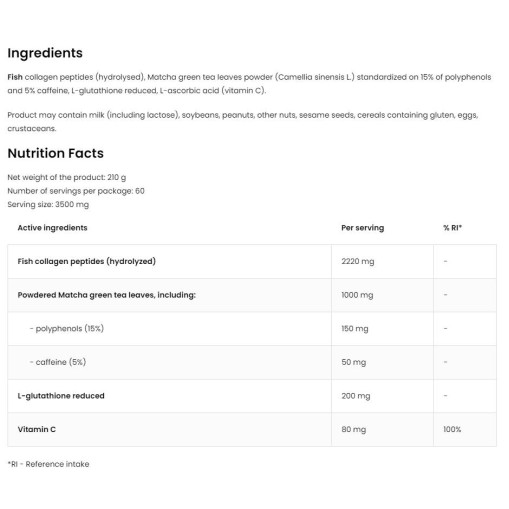Click the 50 mg caffeine value
The image size is (509, 509).
(353, 362)
